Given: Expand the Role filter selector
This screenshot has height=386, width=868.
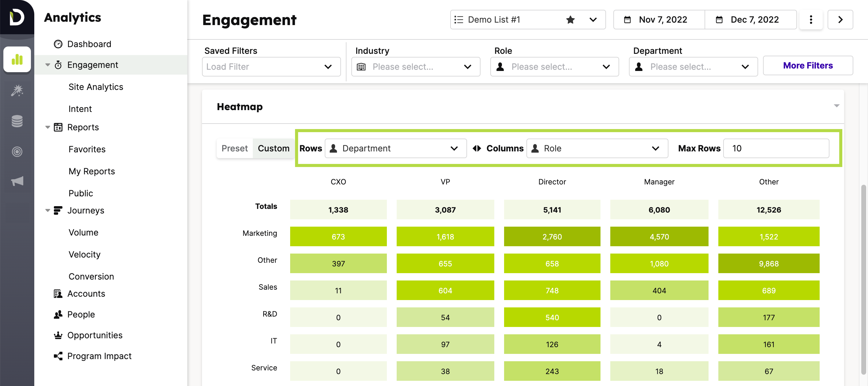Looking at the screenshot, I should pyautogui.click(x=554, y=67).
